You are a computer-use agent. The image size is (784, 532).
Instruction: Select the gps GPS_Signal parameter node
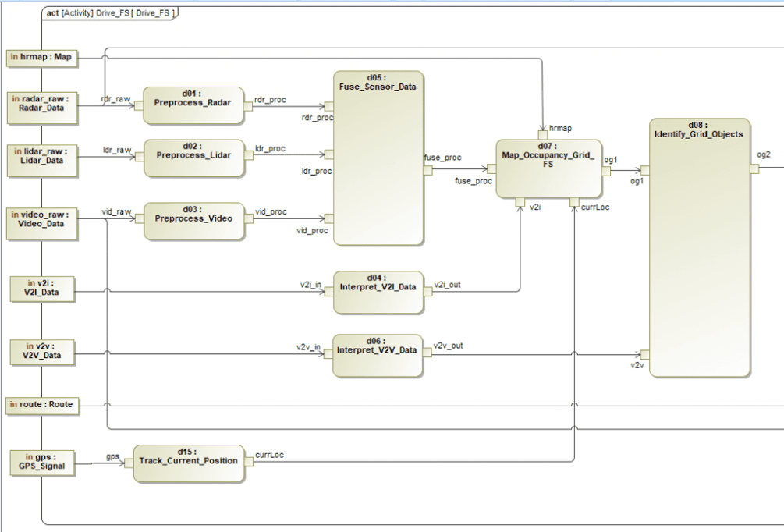pos(42,463)
